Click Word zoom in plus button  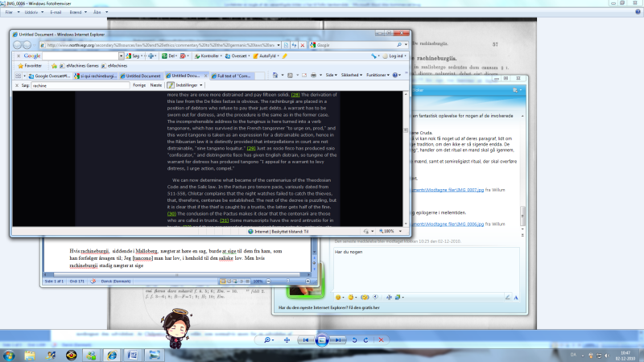coord(308,282)
